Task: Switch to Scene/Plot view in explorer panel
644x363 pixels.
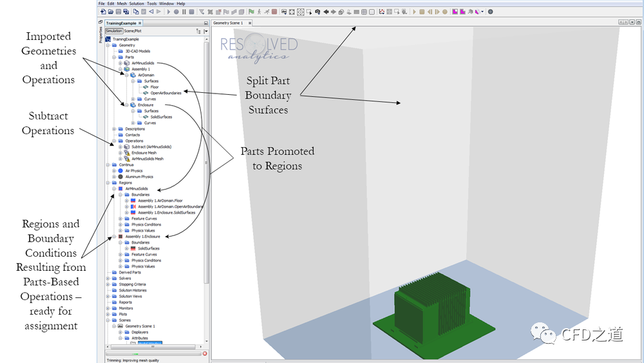Action: point(133,31)
